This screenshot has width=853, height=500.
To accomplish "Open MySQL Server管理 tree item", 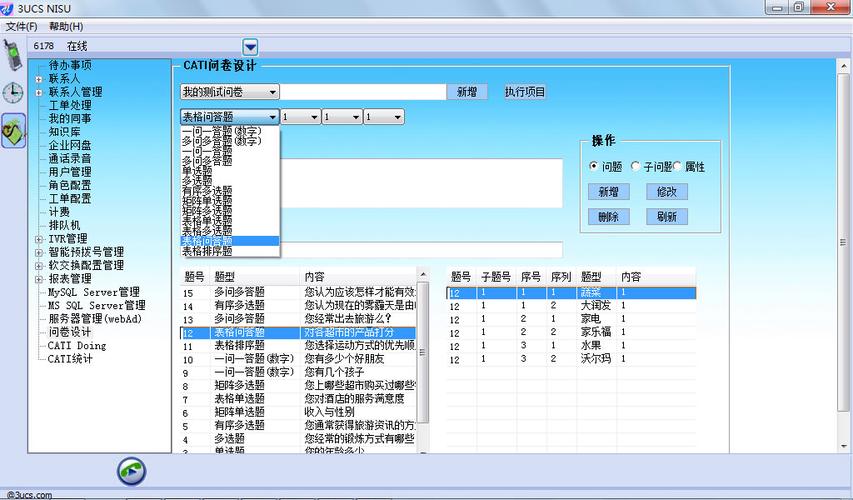I will click(94, 292).
